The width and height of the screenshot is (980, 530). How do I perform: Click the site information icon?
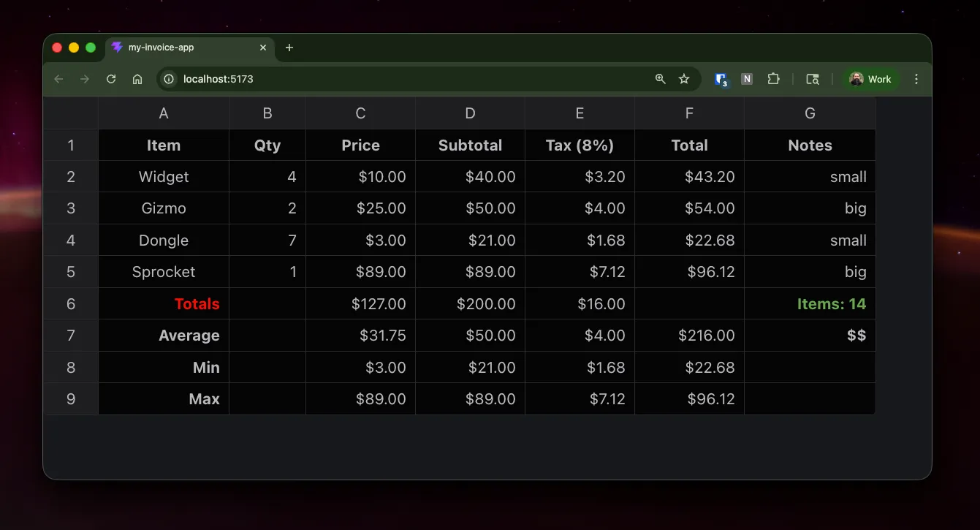pos(169,79)
